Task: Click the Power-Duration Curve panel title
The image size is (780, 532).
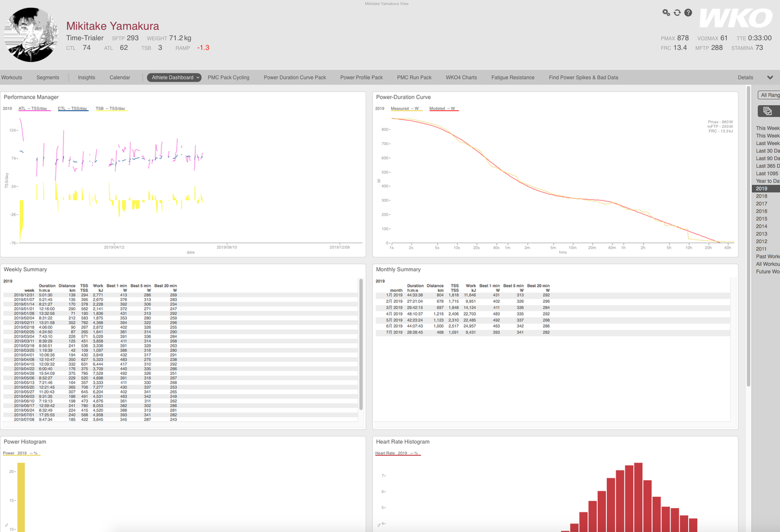Action: [403, 97]
